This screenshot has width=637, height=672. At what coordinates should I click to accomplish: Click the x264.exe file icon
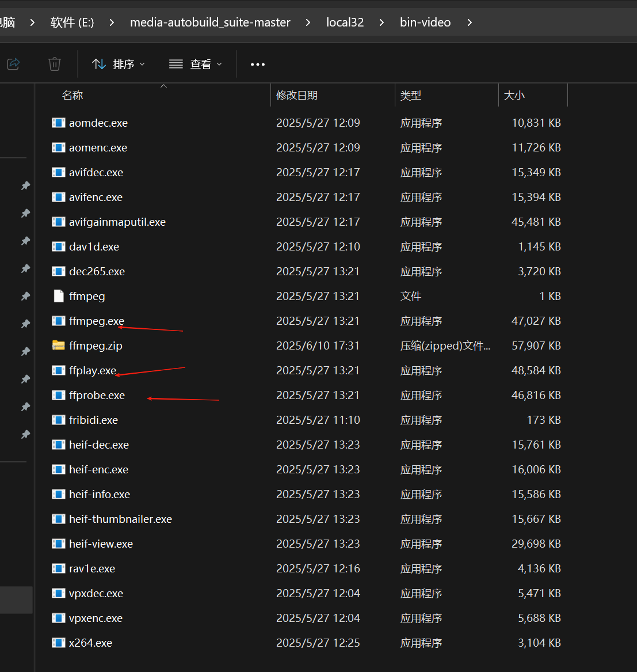pyautogui.click(x=58, y=643)
